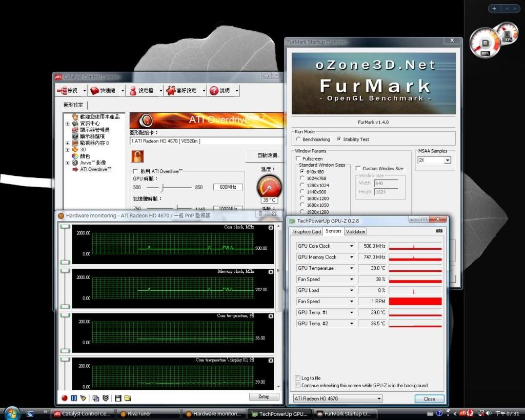
Task: Select the 圖形設定 tab in Catalyst Control Center
Action: [x=73, y=105]
